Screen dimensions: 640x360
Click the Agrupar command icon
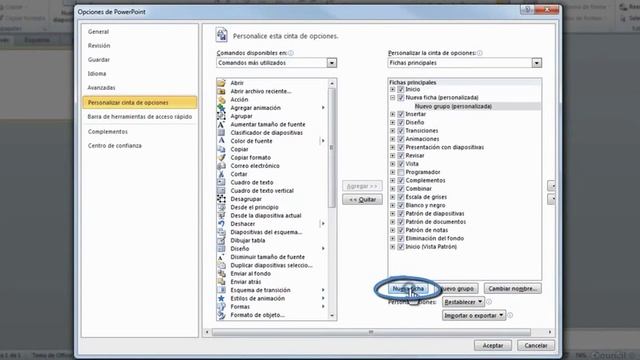[x=221, y=116]
